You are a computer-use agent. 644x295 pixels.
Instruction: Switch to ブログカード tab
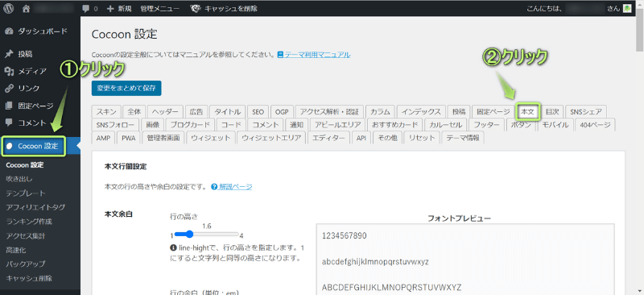point(190,125)
